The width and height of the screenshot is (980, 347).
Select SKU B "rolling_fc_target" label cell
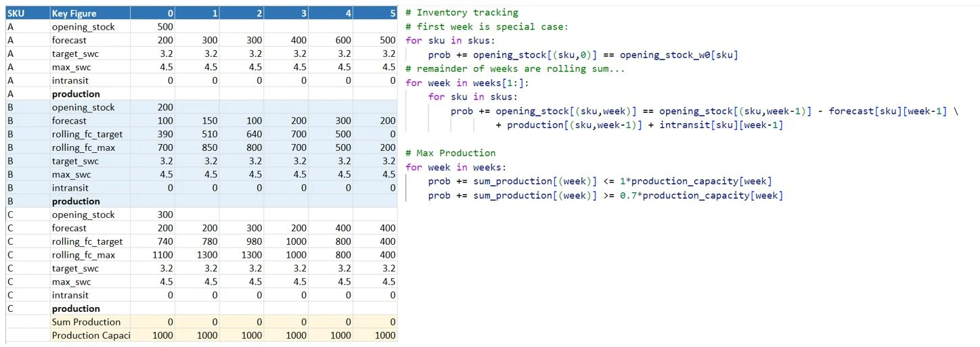[x=90, y=135]
